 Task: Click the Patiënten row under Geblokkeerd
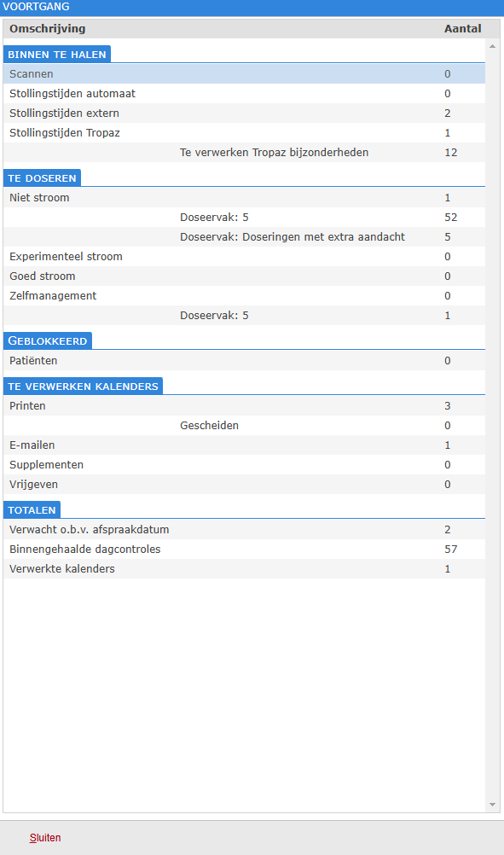244,360
